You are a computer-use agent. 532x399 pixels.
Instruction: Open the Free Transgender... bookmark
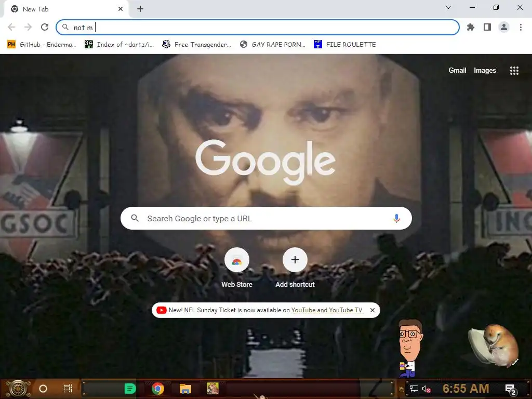coord(197,45)
